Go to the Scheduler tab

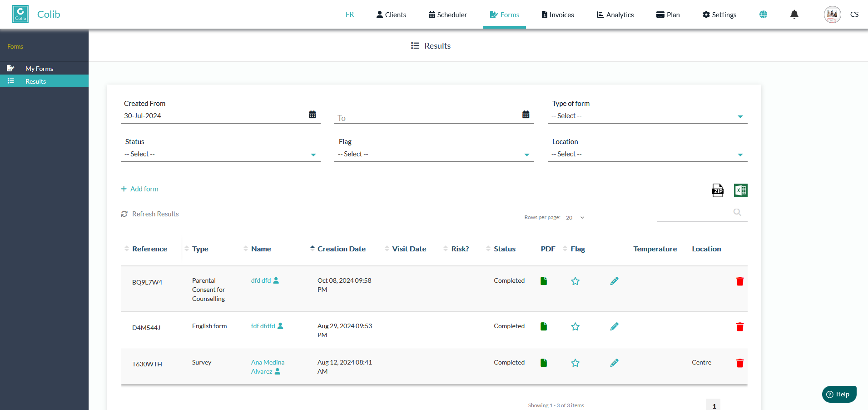click(447, 15)
